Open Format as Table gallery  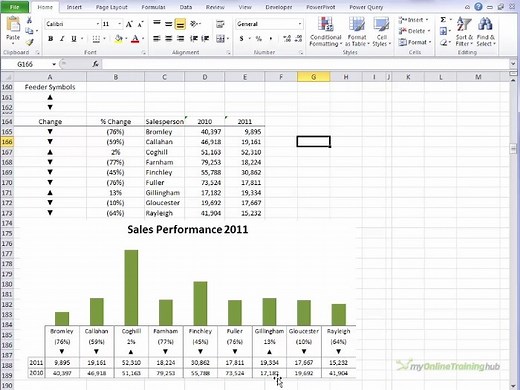[x=357, y=32]
